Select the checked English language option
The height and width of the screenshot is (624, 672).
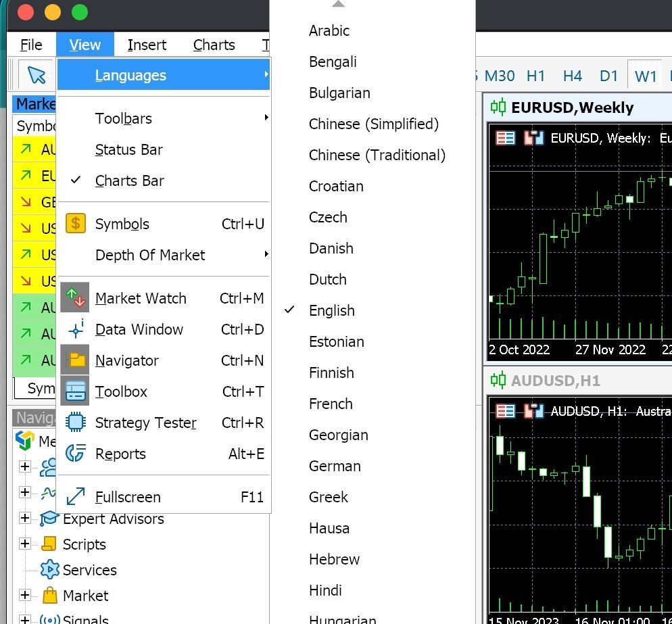(x=331, y=310)
